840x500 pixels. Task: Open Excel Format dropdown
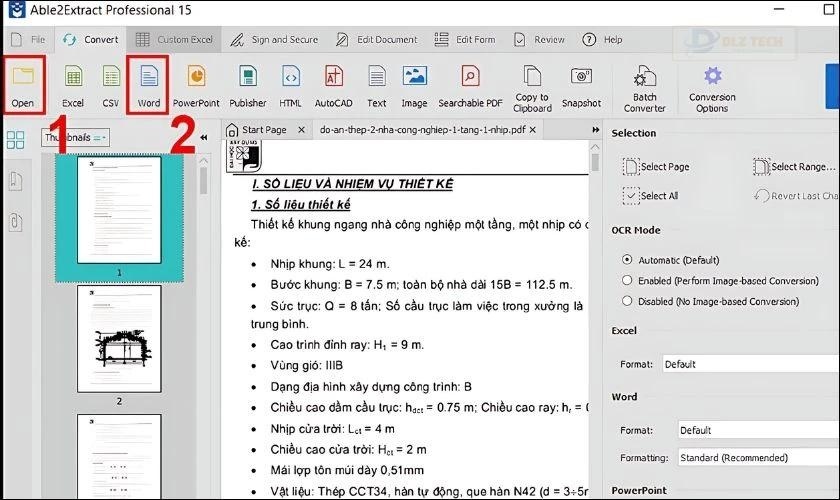[x=751, y=364]
